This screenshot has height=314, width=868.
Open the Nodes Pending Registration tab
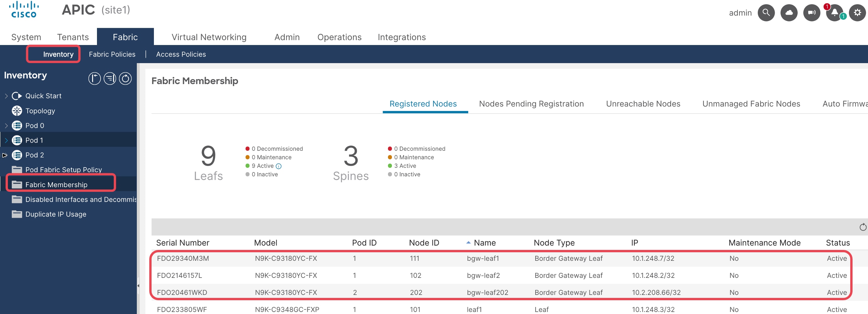(x=531, y=104)
